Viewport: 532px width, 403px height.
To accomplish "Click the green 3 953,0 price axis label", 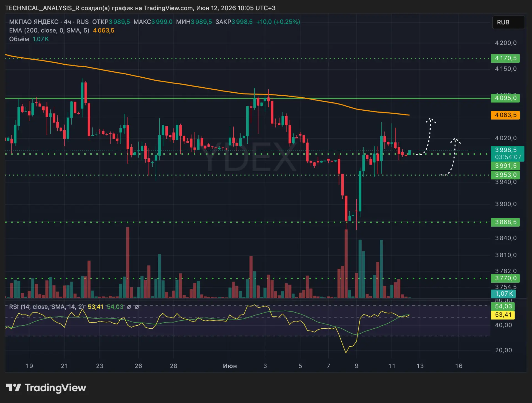I will tap(505, 175).
